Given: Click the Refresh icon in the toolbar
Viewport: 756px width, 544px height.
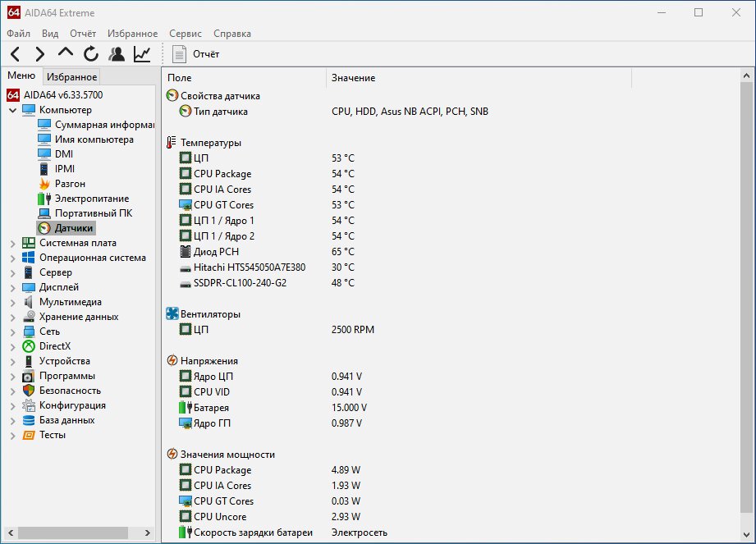Looking at the screenshot, I should pos(90,54).
